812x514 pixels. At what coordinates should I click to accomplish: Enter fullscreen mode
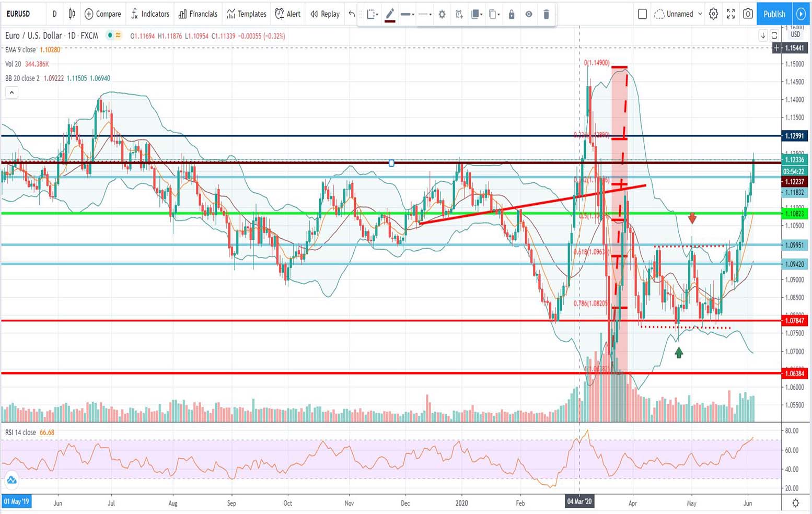[730, 14]
